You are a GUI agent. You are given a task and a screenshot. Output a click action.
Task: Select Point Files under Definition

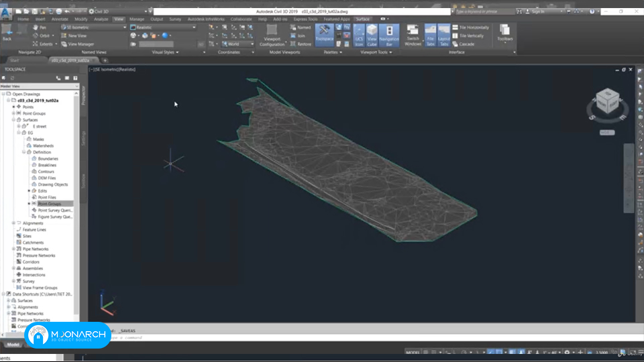(x=47, y=197)
